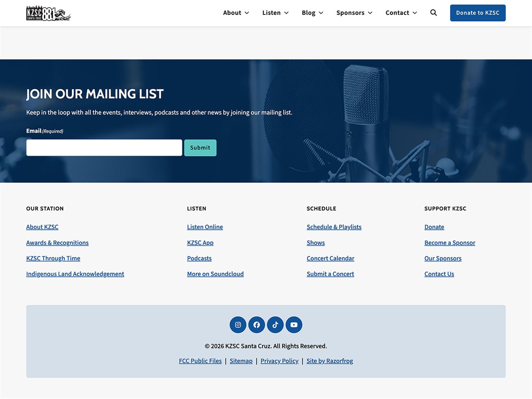Open the Blog nav item
532x399 pixels.
tap(309, 13)
